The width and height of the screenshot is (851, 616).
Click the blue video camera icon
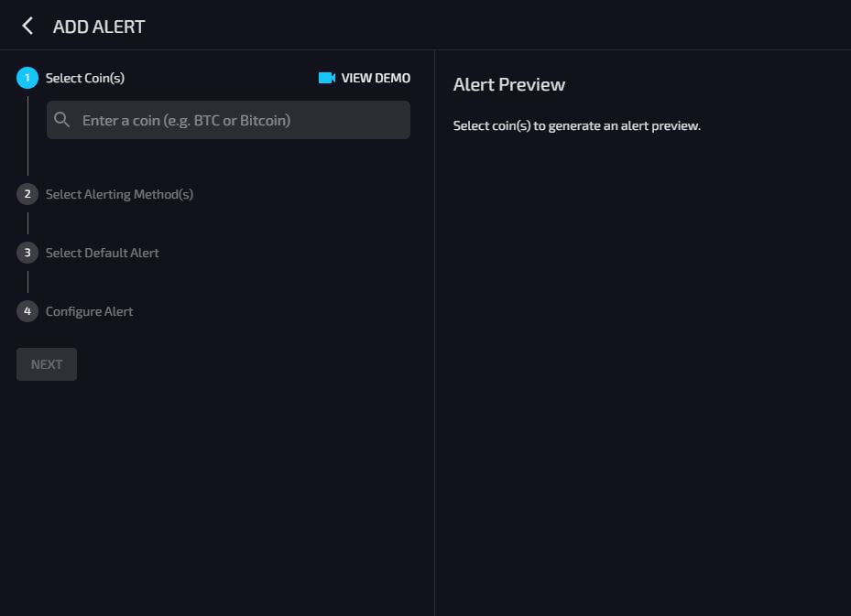point(327,78)
